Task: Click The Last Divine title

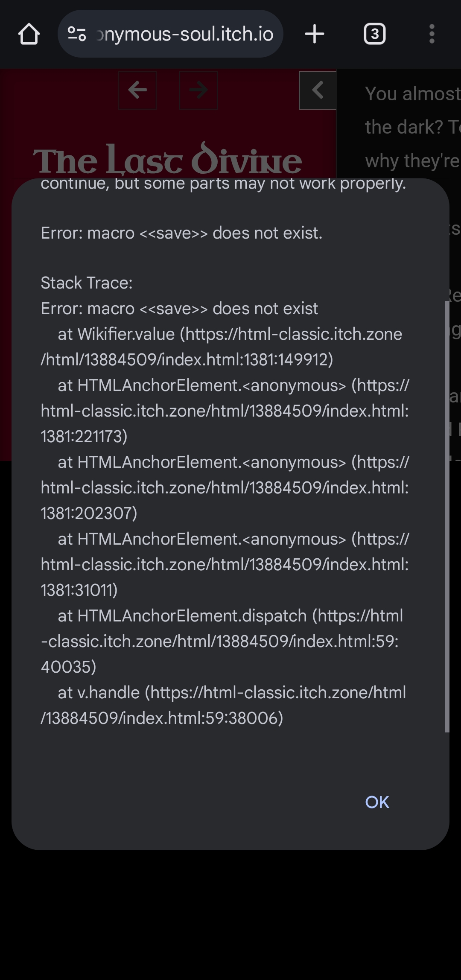Action: (167, 159)
